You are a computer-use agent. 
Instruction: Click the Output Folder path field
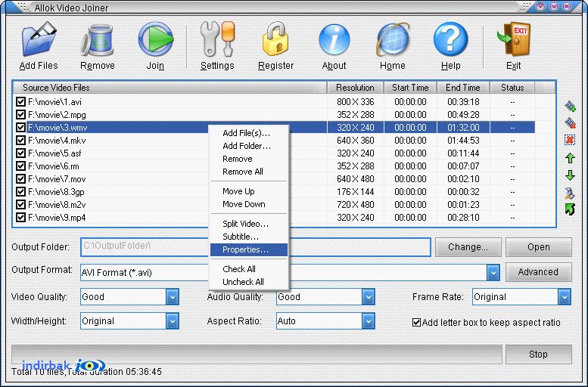(255, 247)
